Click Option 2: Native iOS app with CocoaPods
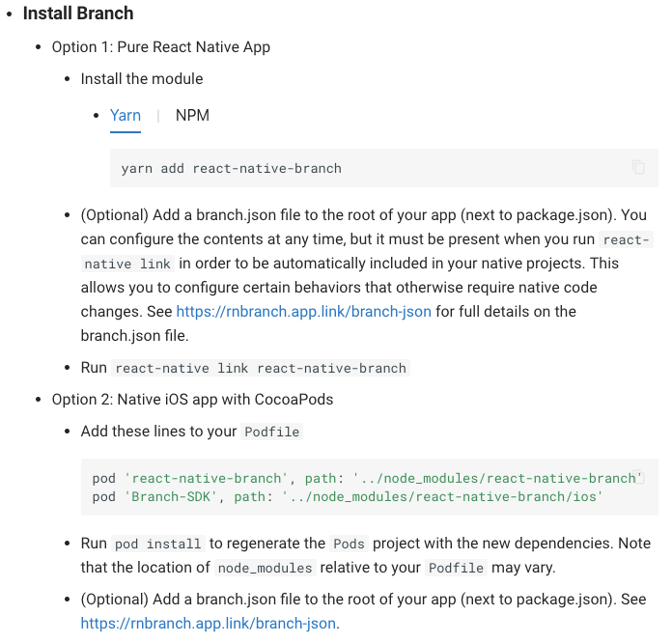 click(192, 400)
